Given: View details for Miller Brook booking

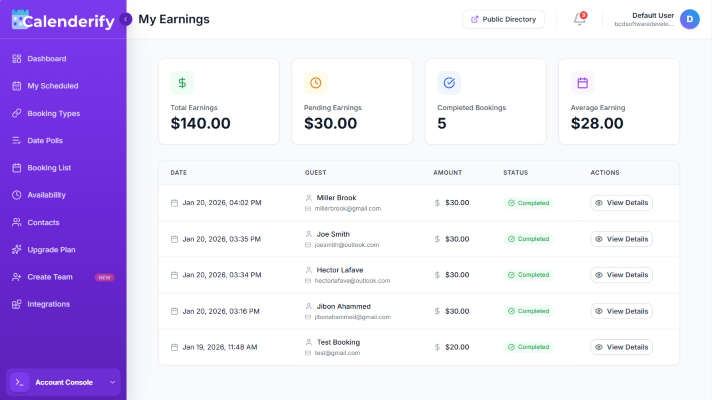Looking at the screenshot, I should (x=621, y=203).
